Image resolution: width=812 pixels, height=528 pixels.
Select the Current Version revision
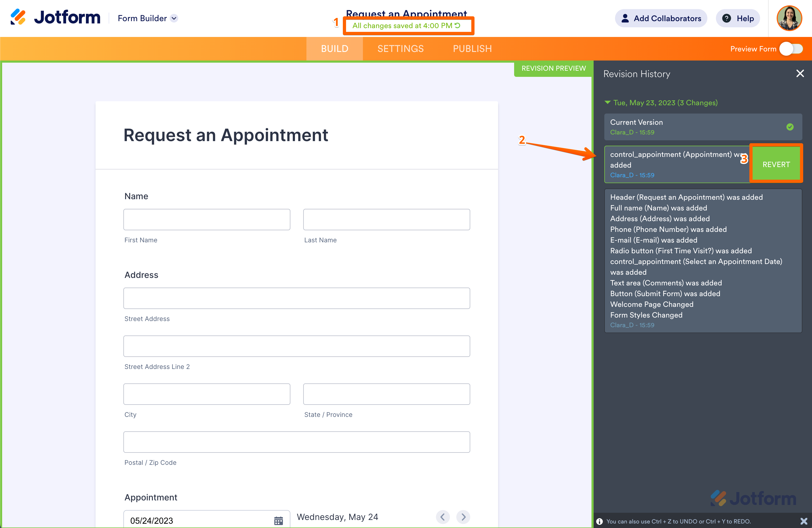pyautogui.click(x=703, y=127)
